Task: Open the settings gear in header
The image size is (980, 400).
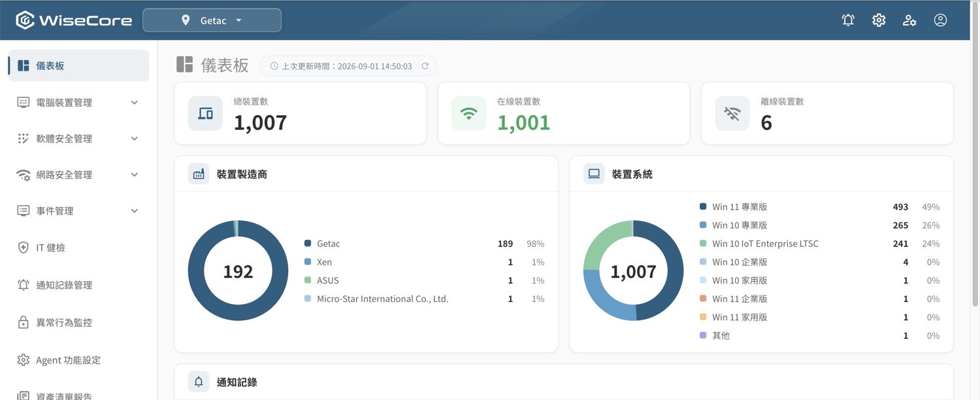Action: click(x=879, y=20)
